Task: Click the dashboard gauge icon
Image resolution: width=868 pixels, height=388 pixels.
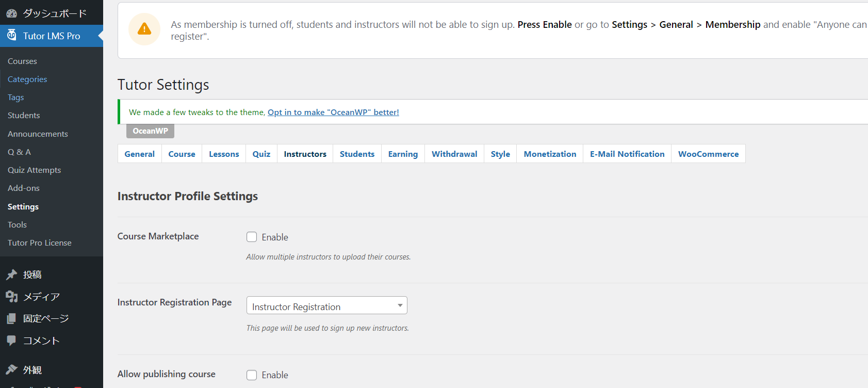Action: point(11,13)
